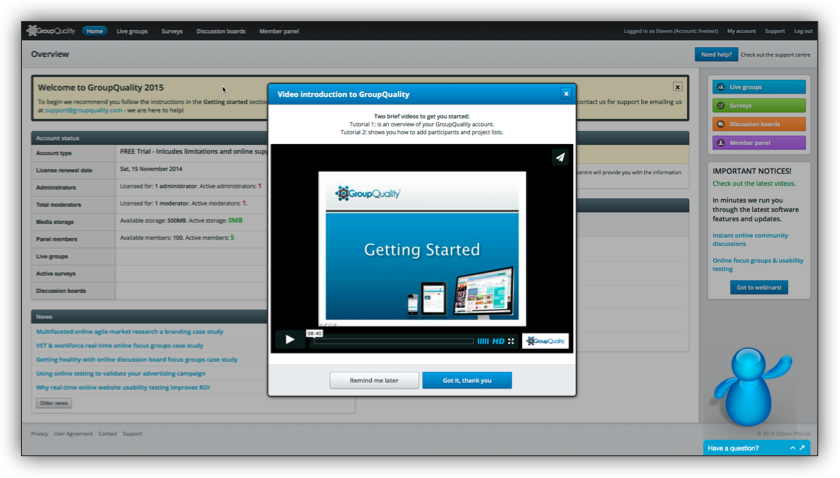Play the Getting Started video

290,339
